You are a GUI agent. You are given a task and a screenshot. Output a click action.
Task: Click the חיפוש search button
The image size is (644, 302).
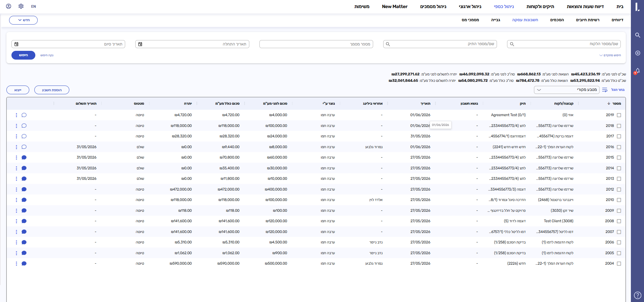pyautogui.click(x=23, y=55)
